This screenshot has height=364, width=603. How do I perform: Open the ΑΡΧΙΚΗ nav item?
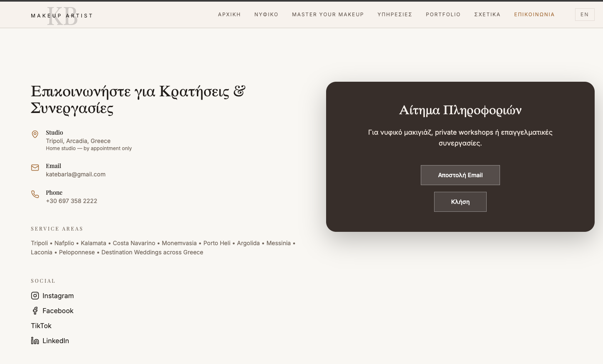[x=229, y=15]
